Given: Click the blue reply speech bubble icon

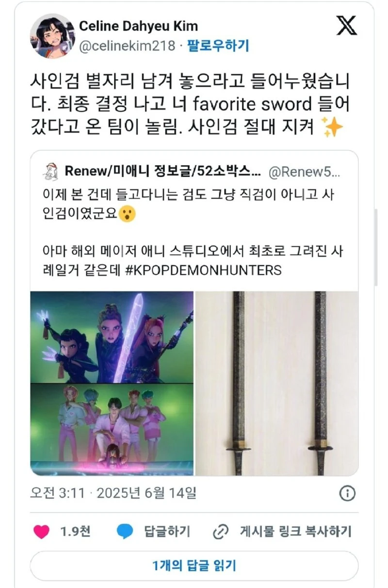Looking at the screenshot, I should click(125, 532).
